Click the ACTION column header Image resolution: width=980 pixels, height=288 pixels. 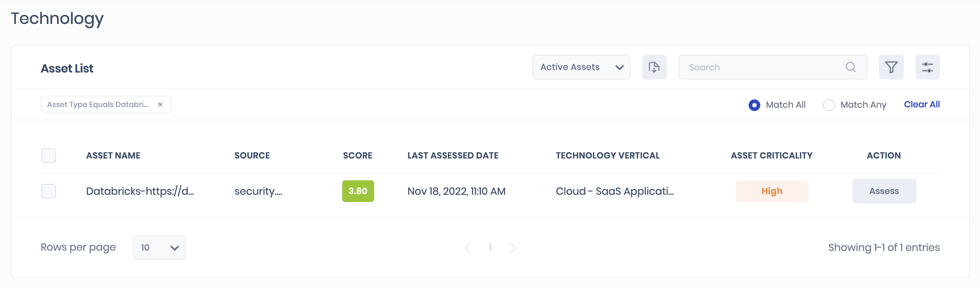point(883,155)
